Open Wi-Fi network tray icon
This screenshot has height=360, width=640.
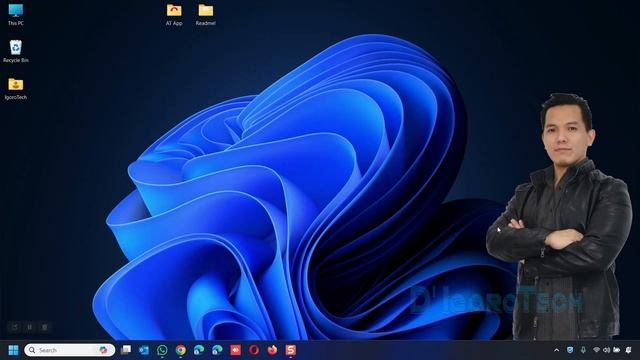tap(596, 350)
